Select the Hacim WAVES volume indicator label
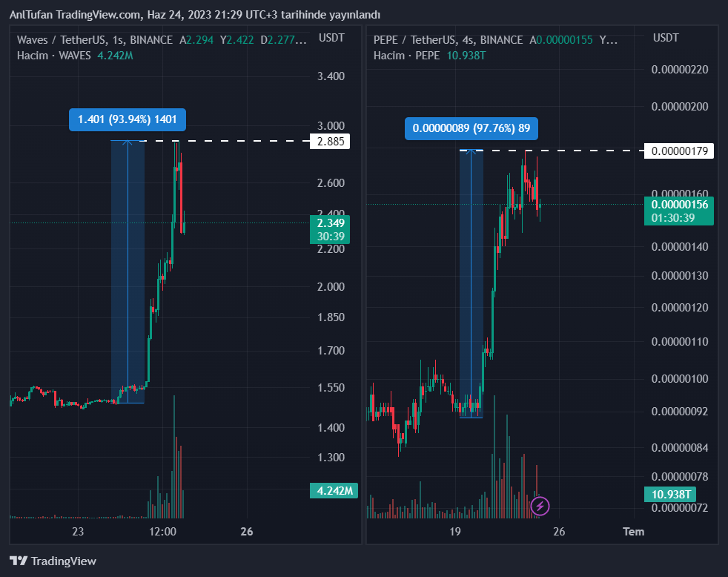 (x=53, y=56)
